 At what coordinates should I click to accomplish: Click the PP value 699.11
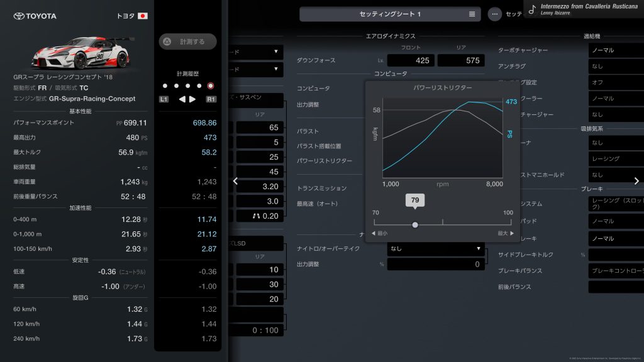[x=135, y=123]
